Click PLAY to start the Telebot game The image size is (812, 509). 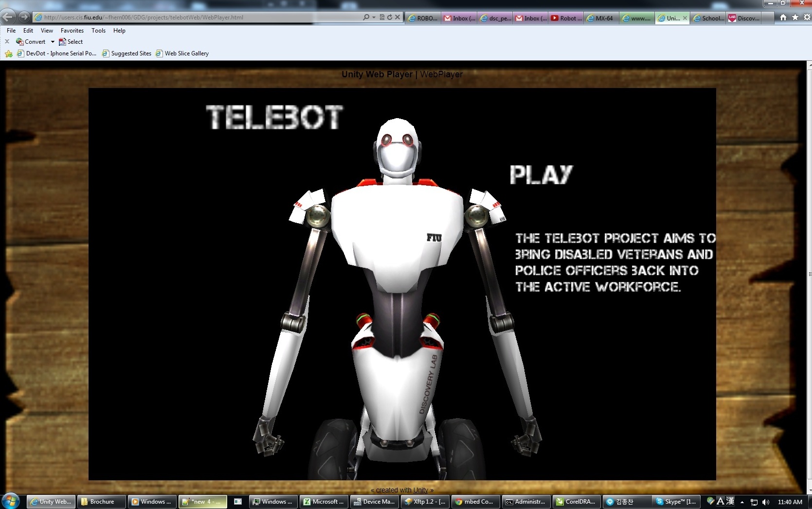[541, 175]
